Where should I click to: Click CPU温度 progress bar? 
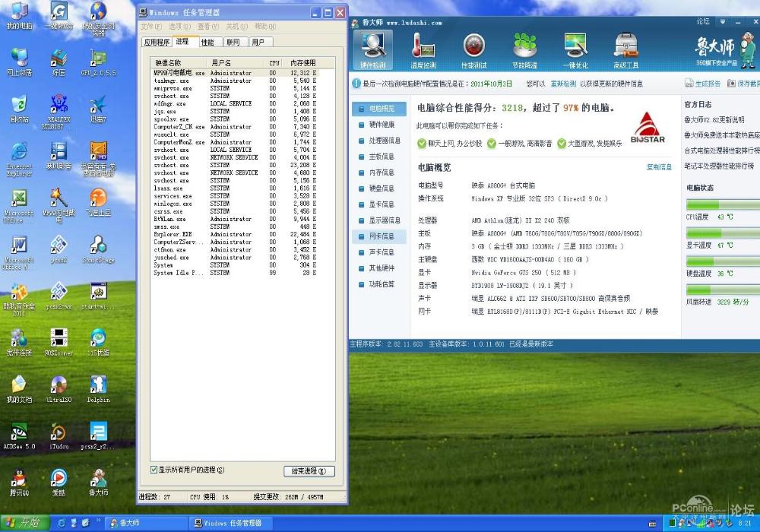(x=724, y=204)
